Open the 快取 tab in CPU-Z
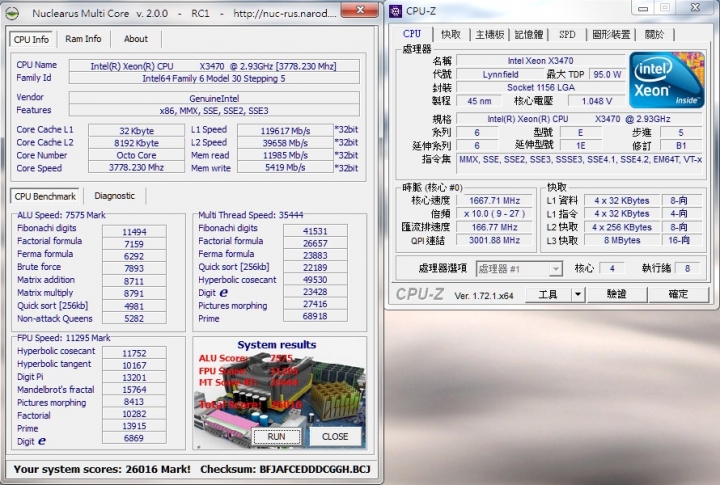This screenshot has height=485, width=720. click(451, 34)
